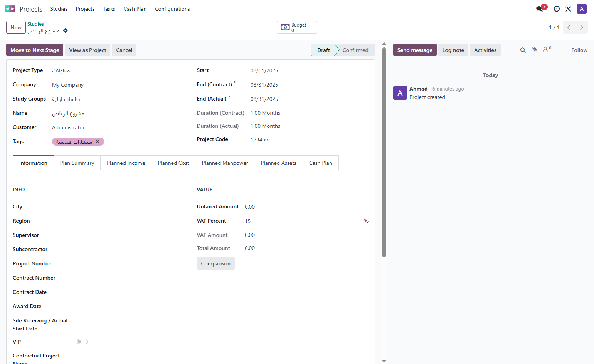Open the activities clock icon
594x364 pixels.
(557, 9)
